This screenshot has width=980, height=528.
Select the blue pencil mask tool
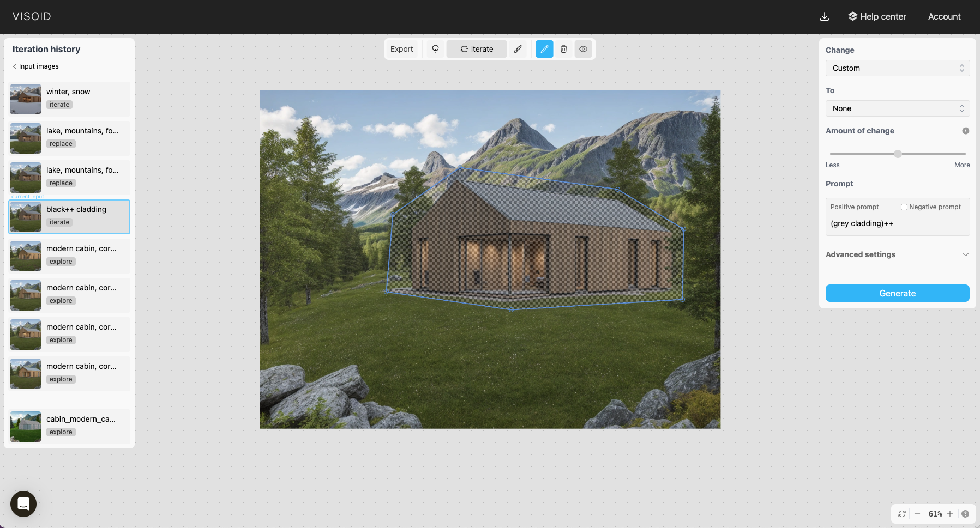coord(544,49)
